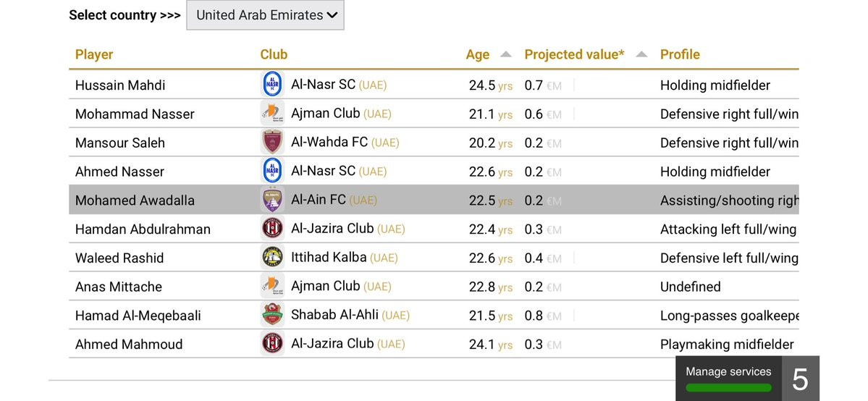868x401 pixels.
Task: Select Ahmed Nasser's Al-Nasr SC club name
Action: click(x=323, y=172)
